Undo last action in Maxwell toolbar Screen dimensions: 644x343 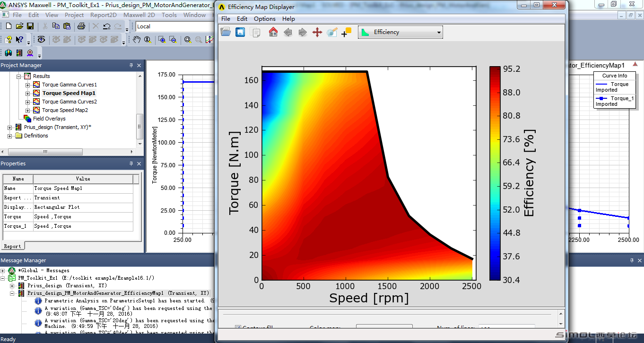(x=106, y=26)
